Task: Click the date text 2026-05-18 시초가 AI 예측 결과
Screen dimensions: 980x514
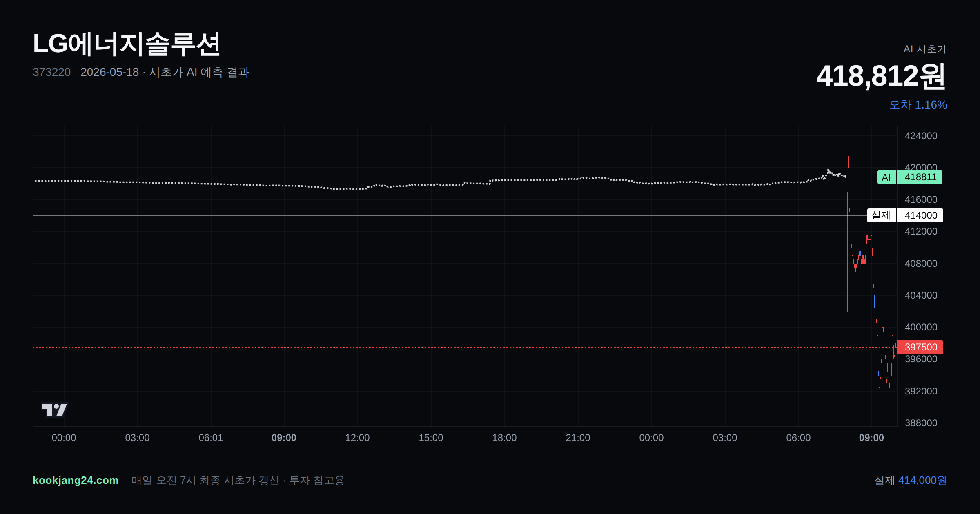Action: tap(165, 72)
